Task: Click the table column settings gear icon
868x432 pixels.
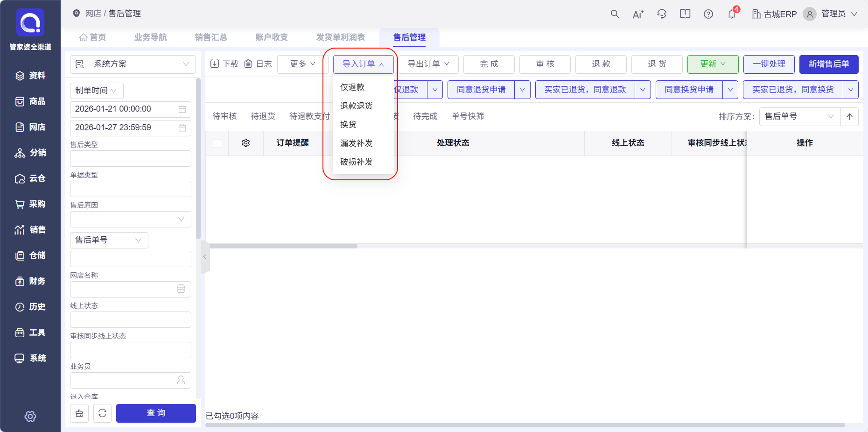Action: point(246,143)
